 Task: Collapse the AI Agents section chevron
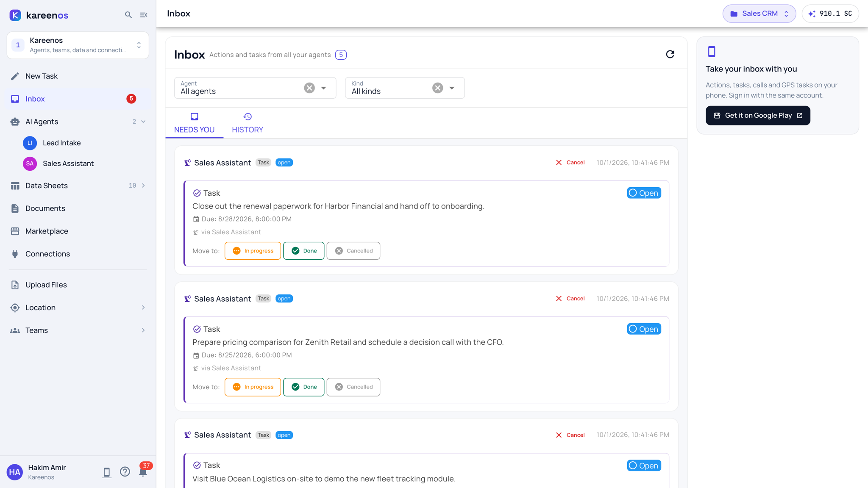coord(143,122)
